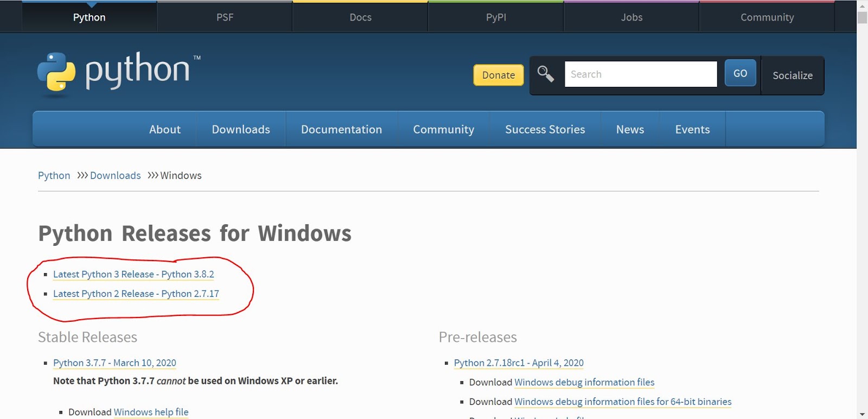Click the Python Releases for Windows title
This screenshot has width=868, height=419.
[x=195, y=233]
